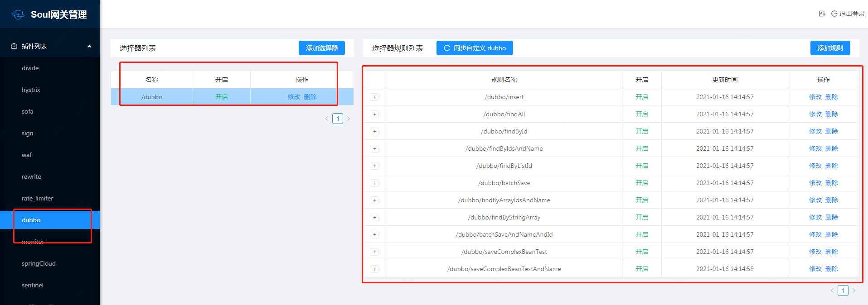This screenshot has height=305, width=868.
Task: Click the /dubbo/findByIdsAndName rule name
Action: (x=504, y=148)
